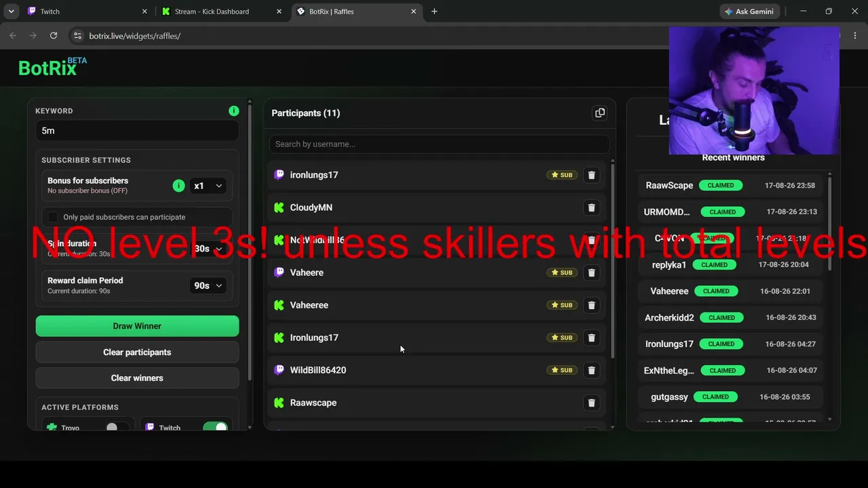Click the Kick icon beside Raawscape
Viewport: 868px width, 488px height.
pyautogui.click(x=279, y=403)
